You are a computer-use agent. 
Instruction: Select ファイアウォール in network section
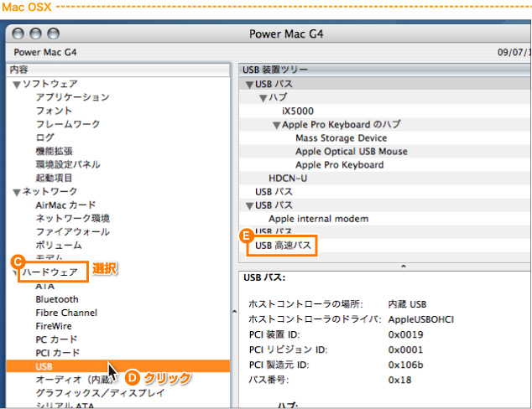coord(72,231)
